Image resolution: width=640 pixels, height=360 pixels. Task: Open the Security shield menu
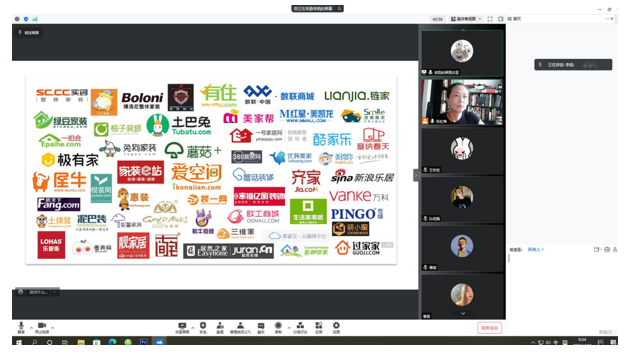pos(203,327)
